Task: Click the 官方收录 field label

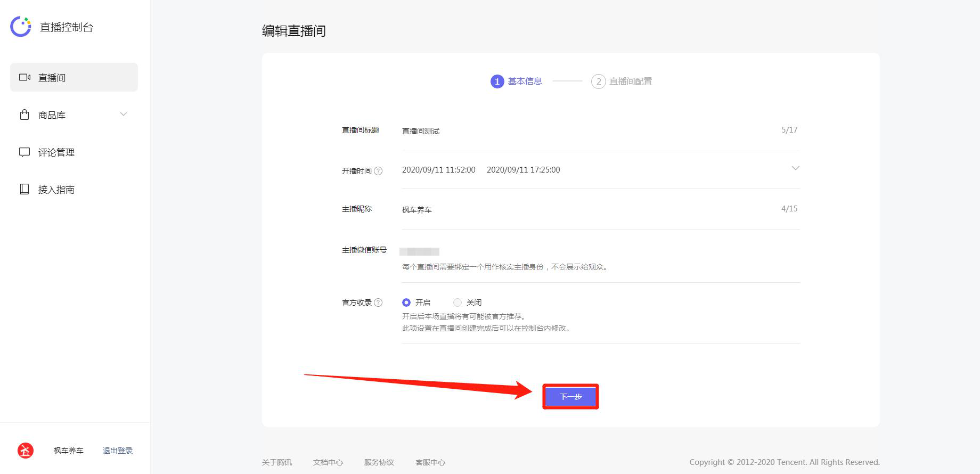Action: pos(357,303)
